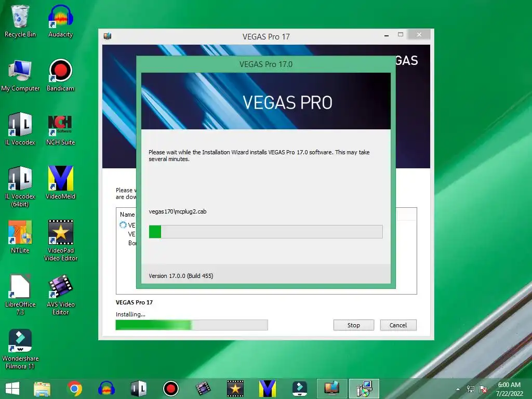This screenshot has height=399, width=532.
Task: Click the vegas170\mcplug2.cab file name
Action: (x=178, y=211)
